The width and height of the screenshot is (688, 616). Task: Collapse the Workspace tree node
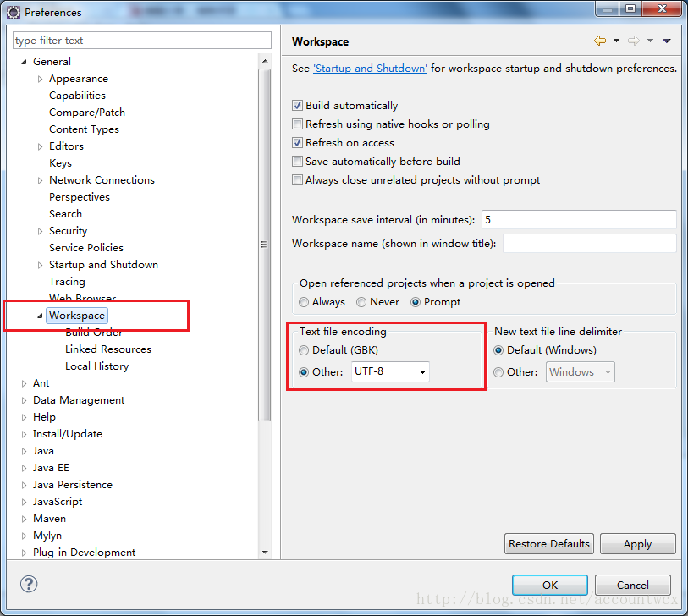[40, 316]
